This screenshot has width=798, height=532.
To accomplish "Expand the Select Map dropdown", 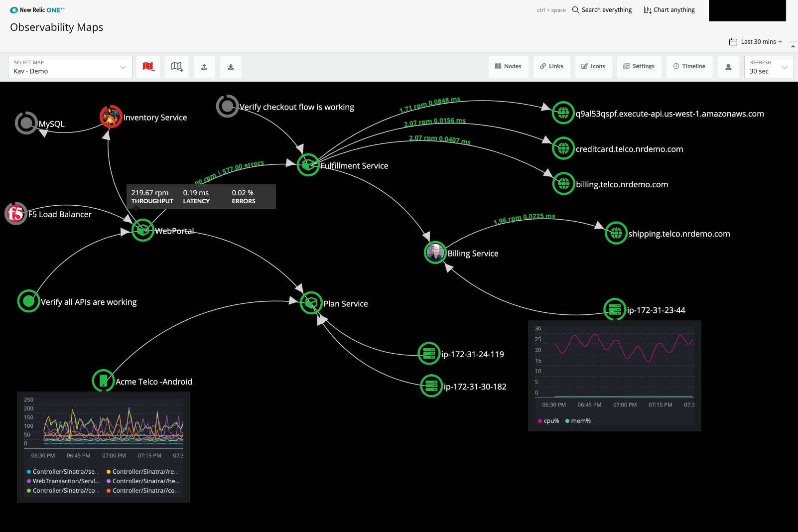I will tap(70, 67).
